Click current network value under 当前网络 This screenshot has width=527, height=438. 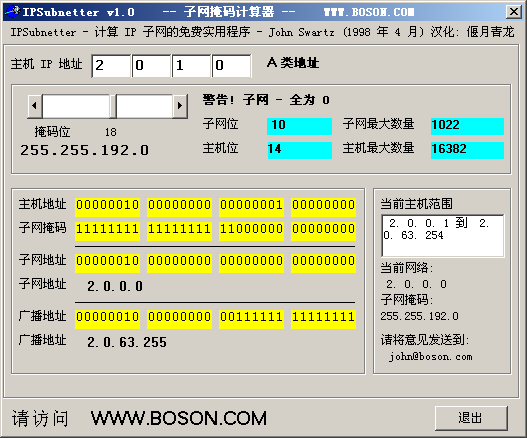[416, 284]
